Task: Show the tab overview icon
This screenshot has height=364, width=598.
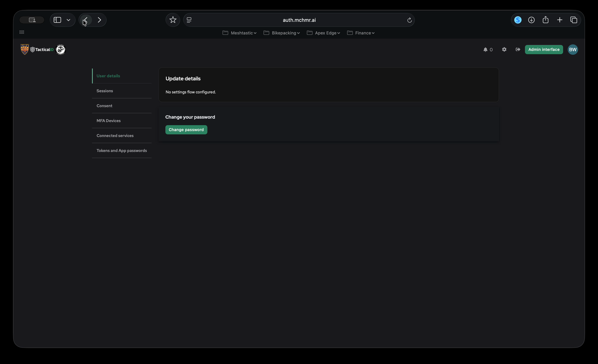Action: point(574,20)
